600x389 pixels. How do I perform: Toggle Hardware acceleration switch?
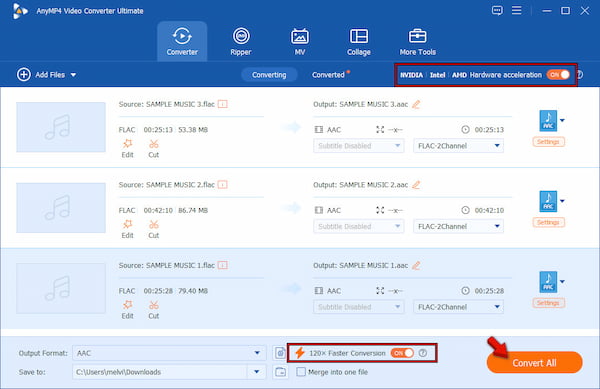point(558,75)
